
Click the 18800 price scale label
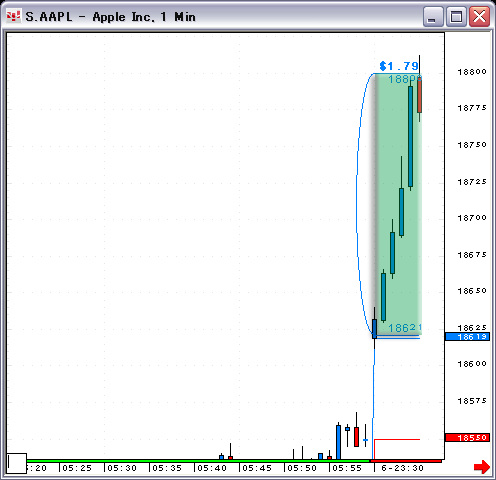pos(472,72)
